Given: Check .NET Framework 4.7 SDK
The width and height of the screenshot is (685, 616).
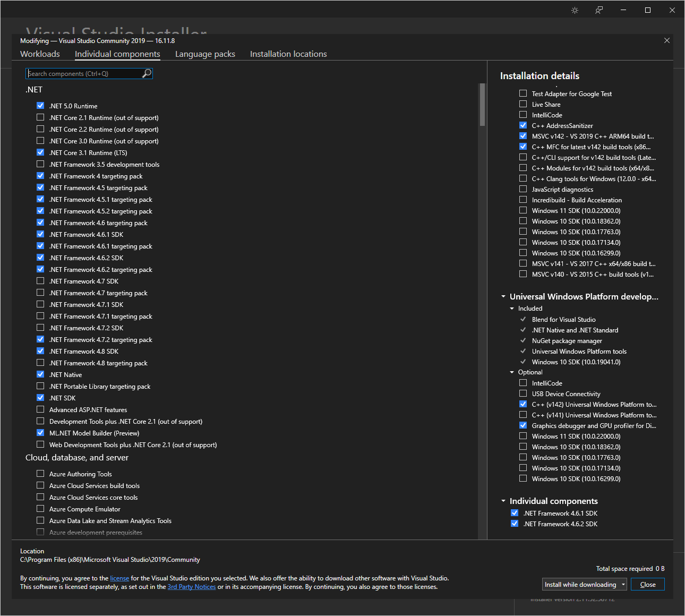Looking at the screenshot, I should [x=40, y=281].
